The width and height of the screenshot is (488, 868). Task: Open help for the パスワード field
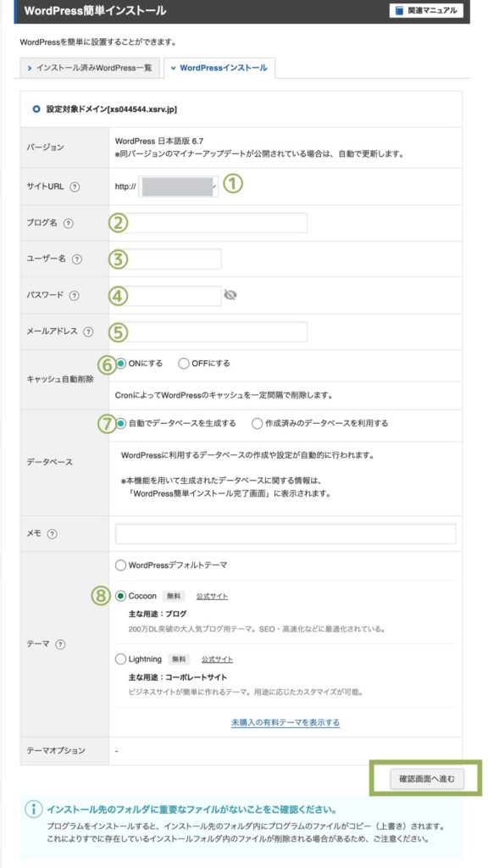pyautogui.click(x=73, y=296)
